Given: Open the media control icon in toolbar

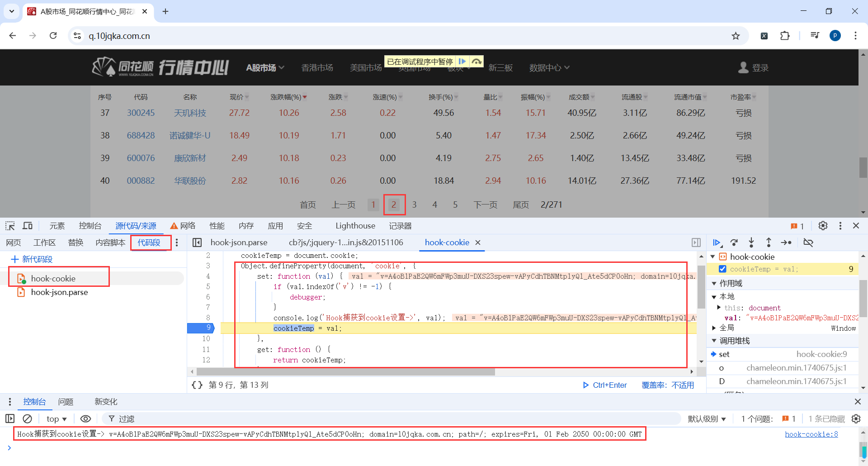Looking at the screenshot, I should pyautogui.click(x=815, y=36).
